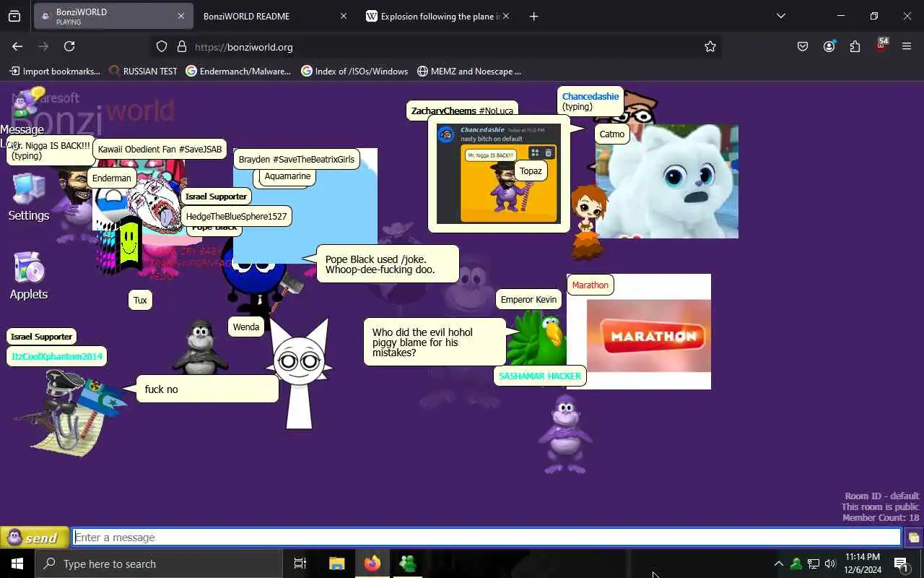Click the Member Count: 18 text
The height and width of the screenshot is (578, 924).
click(881, 518)
